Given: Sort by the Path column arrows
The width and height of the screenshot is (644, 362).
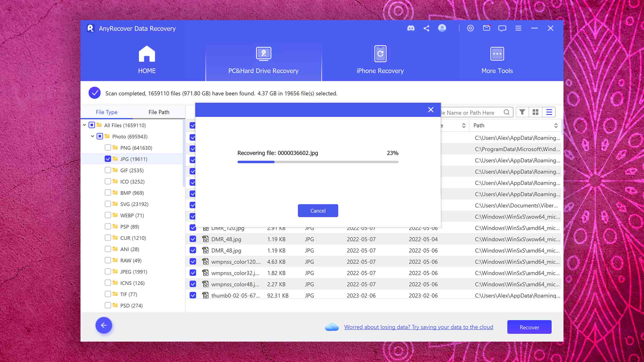Looking at the screenshot, I should (556, 125).
